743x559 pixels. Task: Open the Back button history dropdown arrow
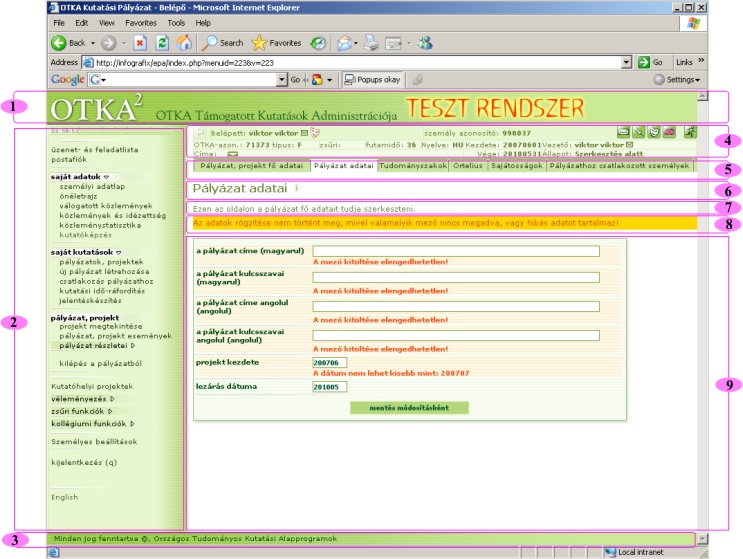click(93, 43)
